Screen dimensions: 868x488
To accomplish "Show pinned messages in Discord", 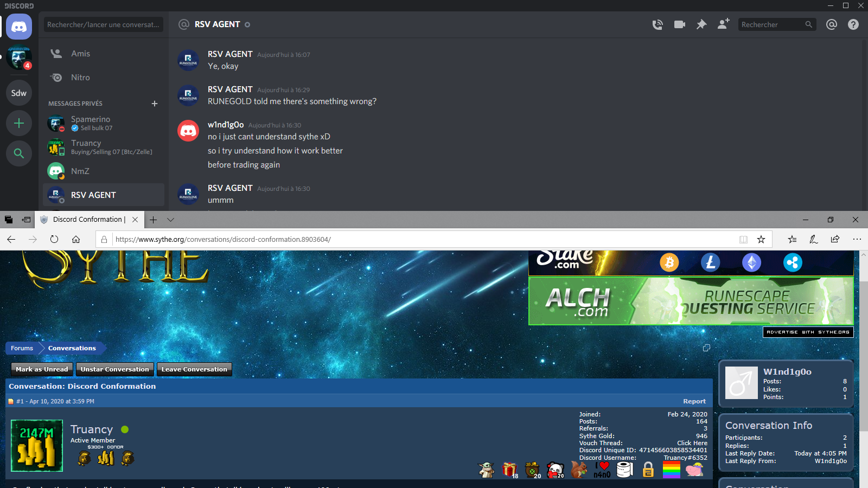I will [701, 24].
